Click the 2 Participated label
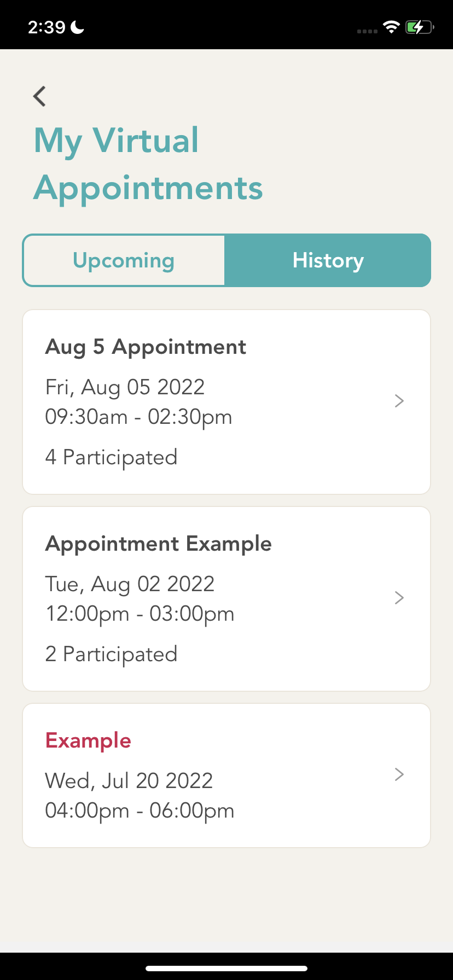The width and height of the screenshot is (453, 980). click(x=111, y=654)
